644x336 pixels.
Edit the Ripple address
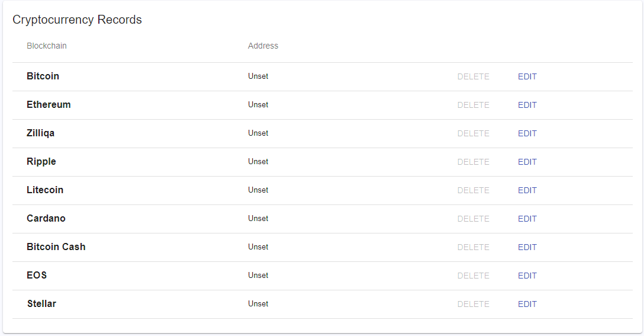click(527, 162)
